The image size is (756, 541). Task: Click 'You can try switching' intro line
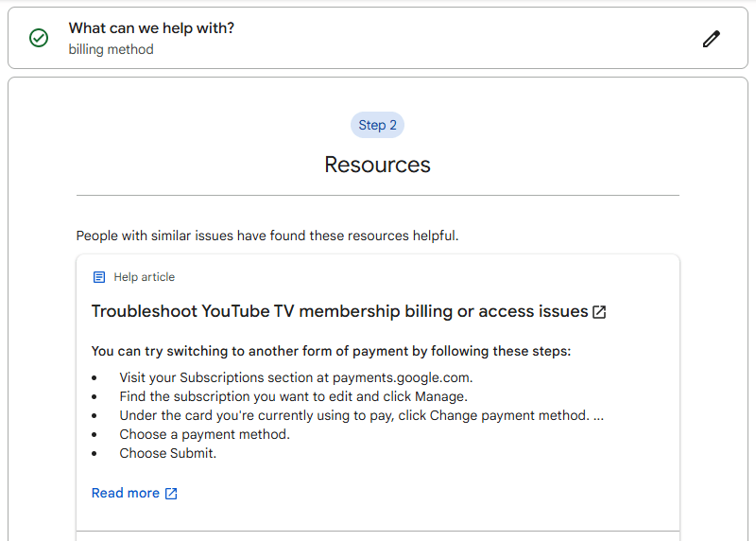pos(331,351)
